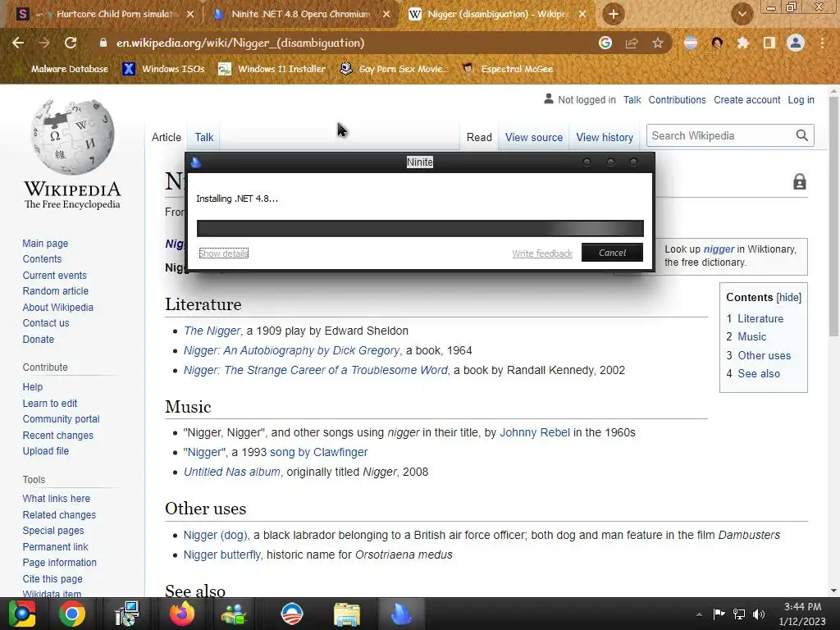Click the network tray icon
The image size is (840, 630).
pos(739,614)
